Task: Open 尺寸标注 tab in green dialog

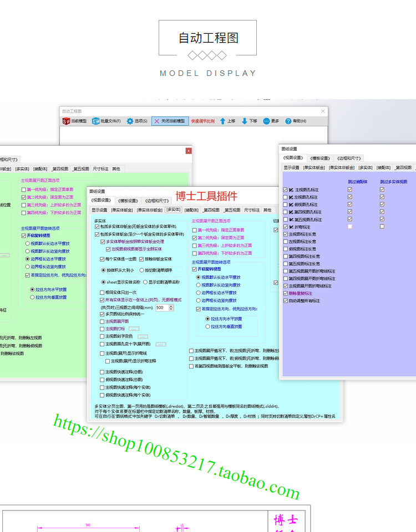Action: point(100,168)
